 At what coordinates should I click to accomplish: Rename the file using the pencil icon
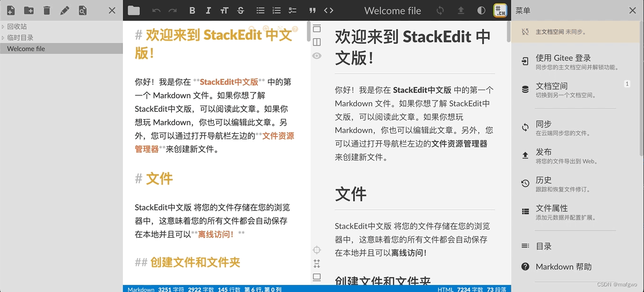click(x=65, y=10)
